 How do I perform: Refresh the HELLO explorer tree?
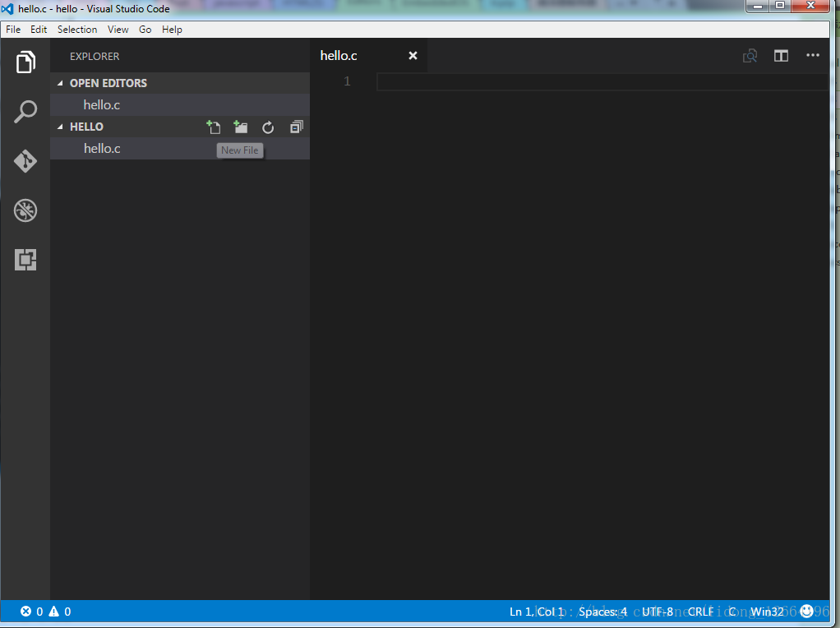click(x=268, y=127)
